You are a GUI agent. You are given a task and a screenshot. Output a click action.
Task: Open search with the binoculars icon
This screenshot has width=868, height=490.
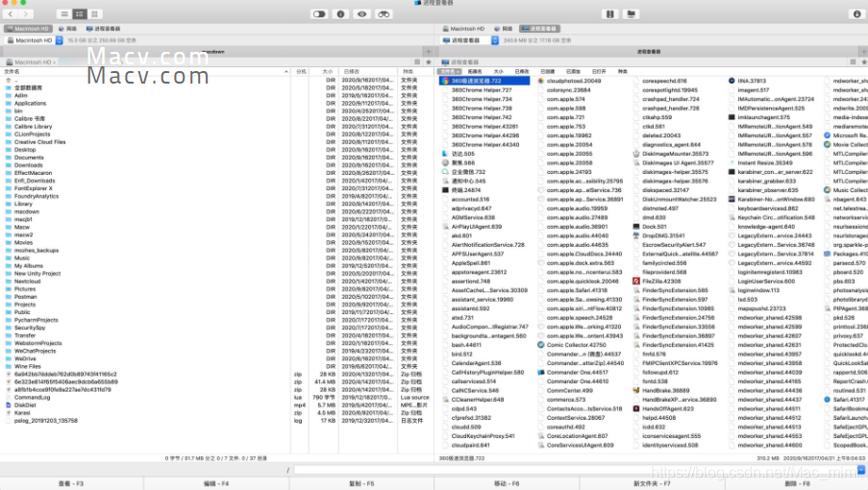(384, 13)
